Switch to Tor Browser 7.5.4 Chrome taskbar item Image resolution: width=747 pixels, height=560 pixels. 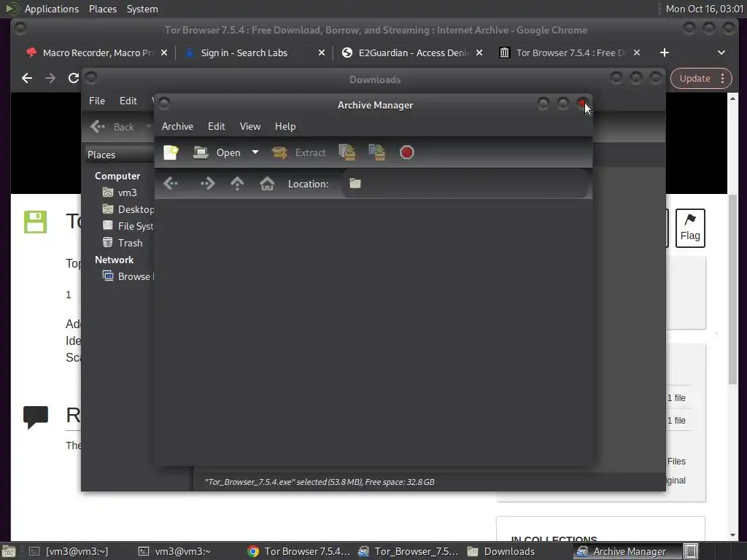point(298,551)
